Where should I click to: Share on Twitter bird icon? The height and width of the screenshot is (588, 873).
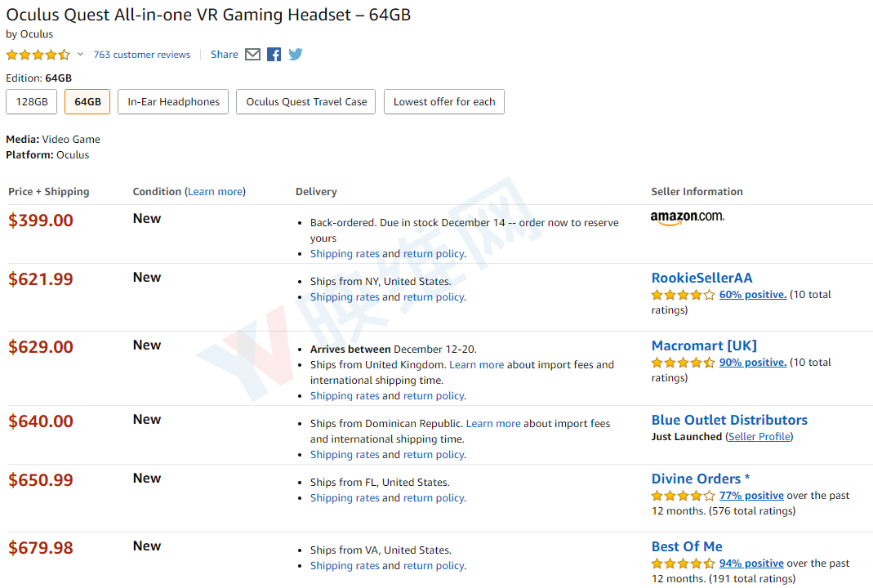[296, 55]
